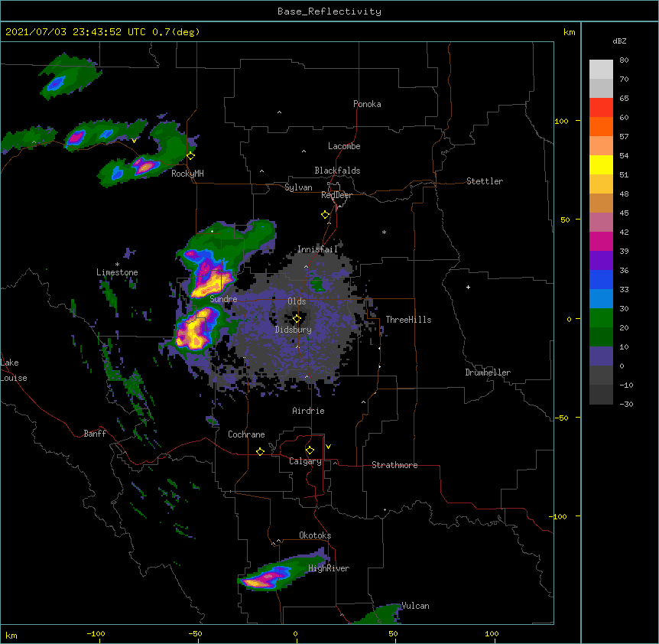Click the Didsbury town label
The height and width of the screenshot is (644, 659).
pos(294,330)
